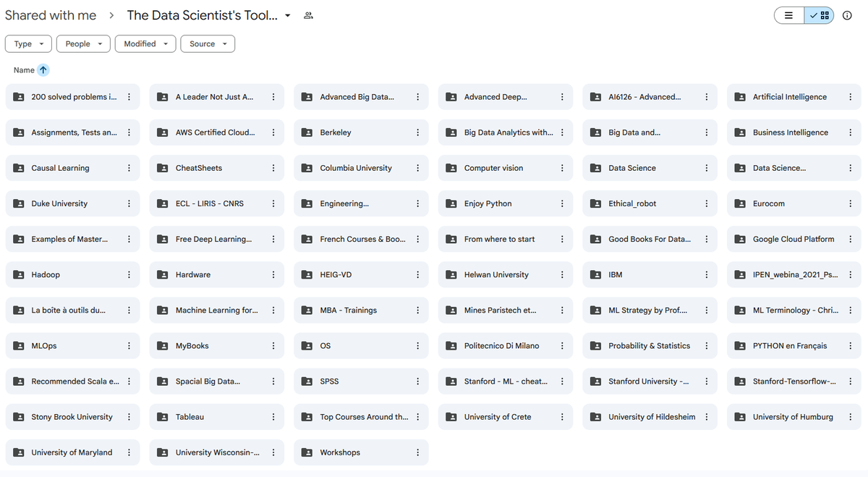This screenshot has width=868, height=477.
Task: Open the Probability & Statistics folder
Action: [650, 346]
